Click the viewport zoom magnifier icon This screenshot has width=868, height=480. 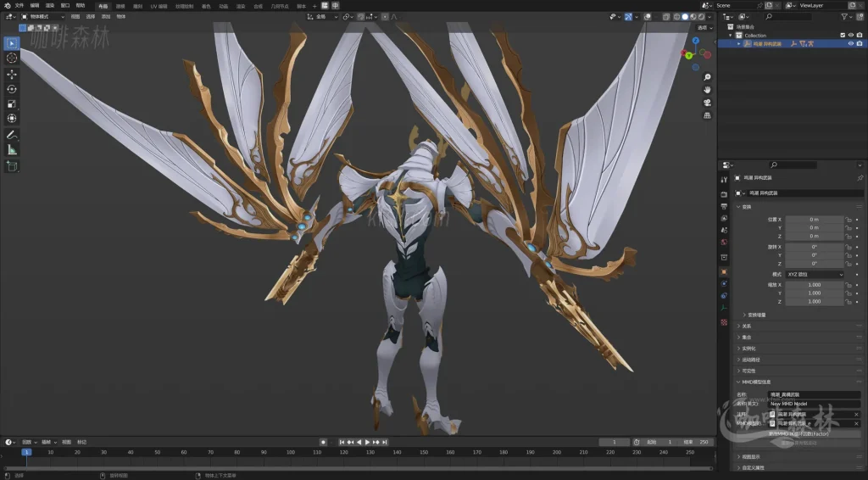(707, 77)
